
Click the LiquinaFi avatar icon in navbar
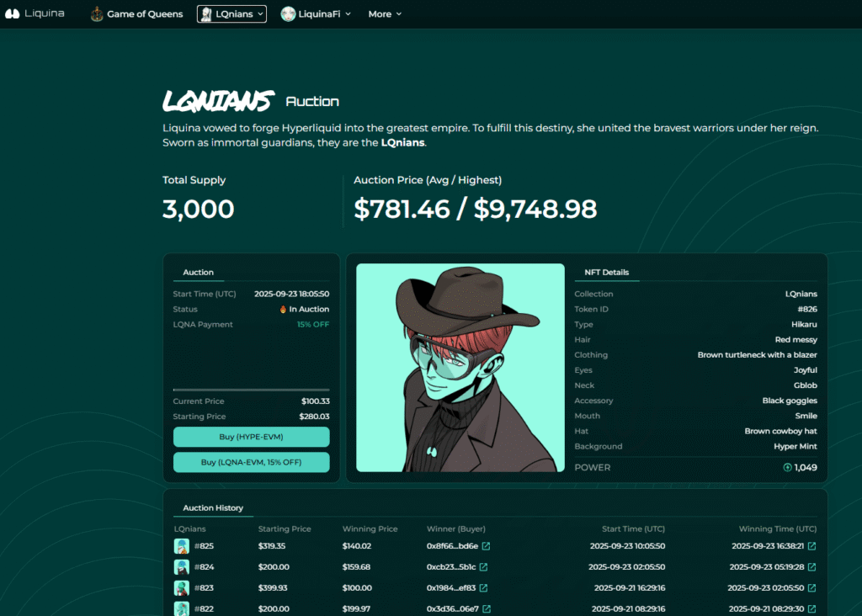(288, 14)
